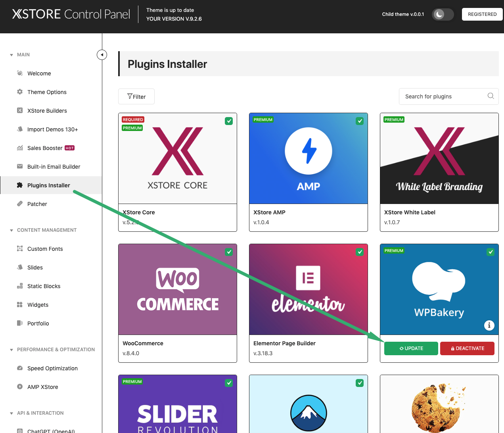Collapse the sidebar with round arrow button
This screenshot has height=433, width=504.
(x=102, y=55)
